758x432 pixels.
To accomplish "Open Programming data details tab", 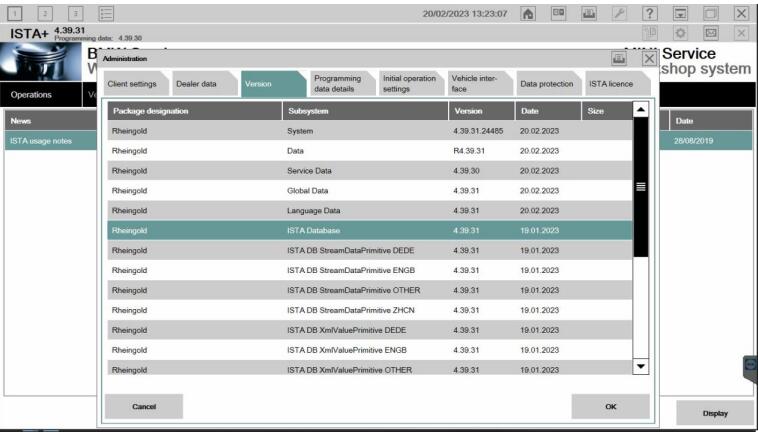I will [342, 84].
